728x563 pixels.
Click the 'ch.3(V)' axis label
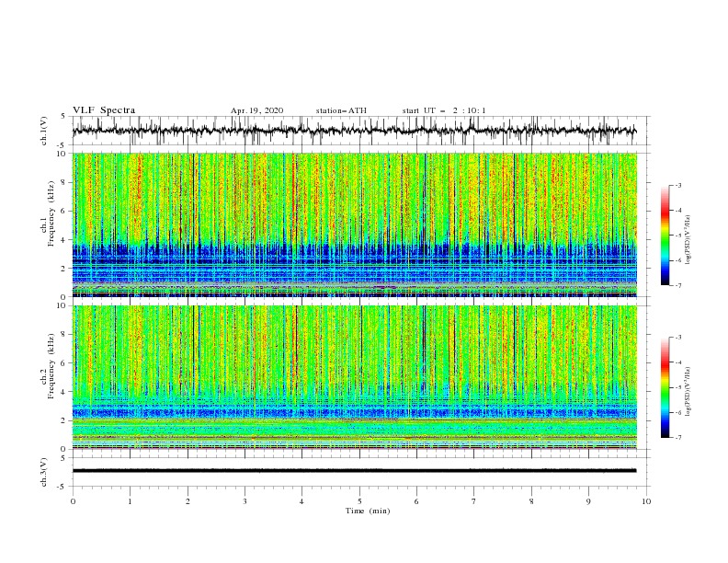pos(44,472)
